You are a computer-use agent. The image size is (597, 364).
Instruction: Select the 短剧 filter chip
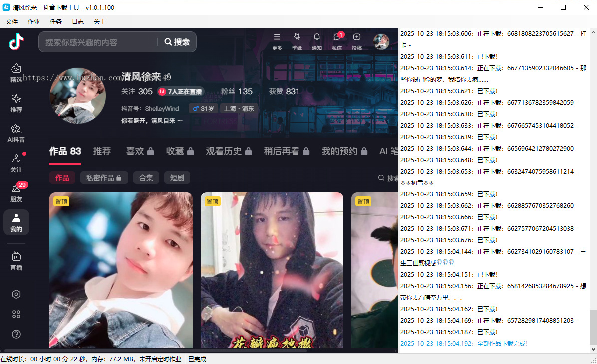pyautogui.click(x=177, y=178)
